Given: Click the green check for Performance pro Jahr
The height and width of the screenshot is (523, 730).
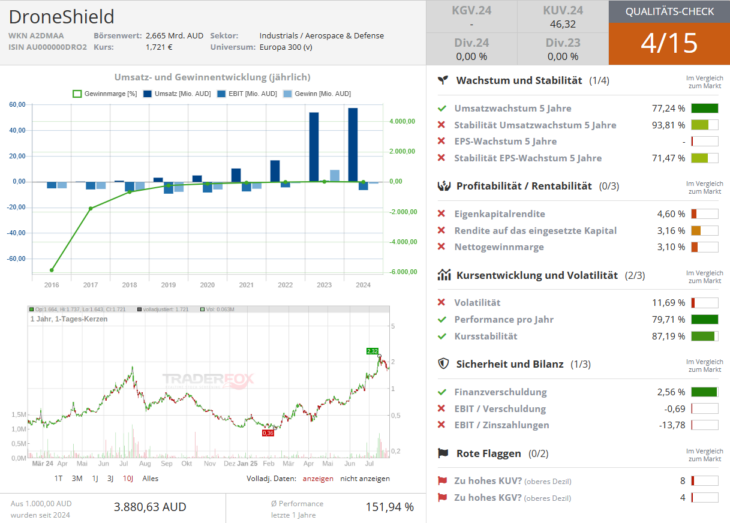Looking at the screenshot, I should 442,319.
